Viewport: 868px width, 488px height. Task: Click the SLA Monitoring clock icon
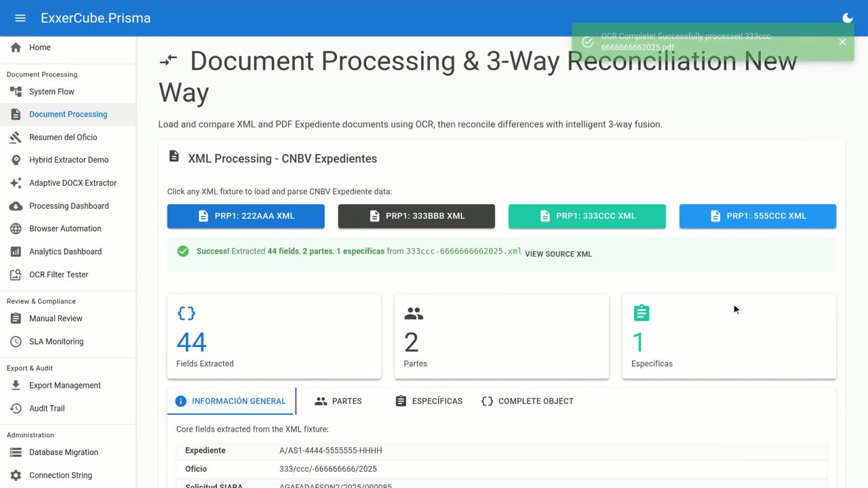click(x=16, y=342)
